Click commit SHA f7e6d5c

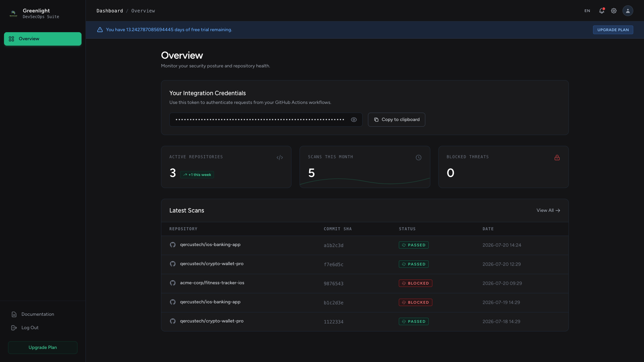(x=333, y=264)
